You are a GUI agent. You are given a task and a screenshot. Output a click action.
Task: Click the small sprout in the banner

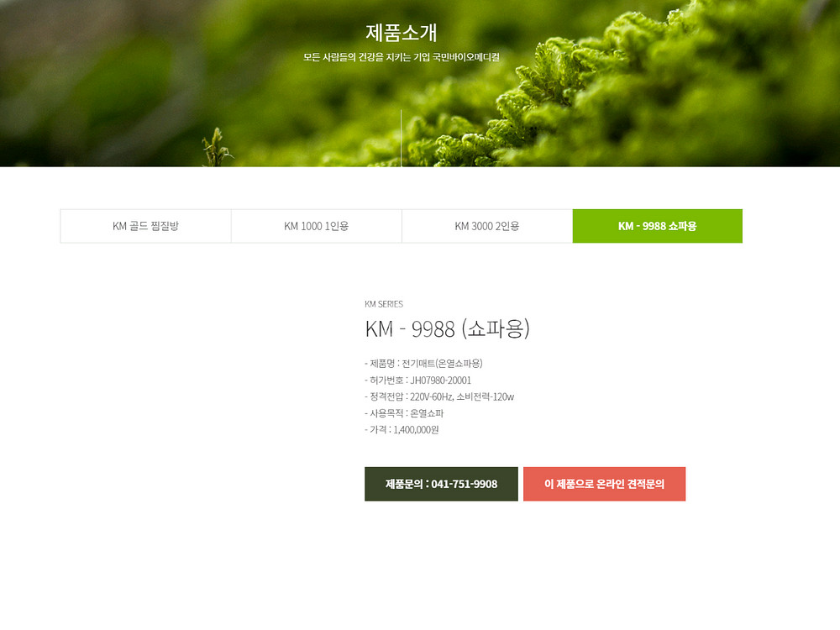click(216, 148)
